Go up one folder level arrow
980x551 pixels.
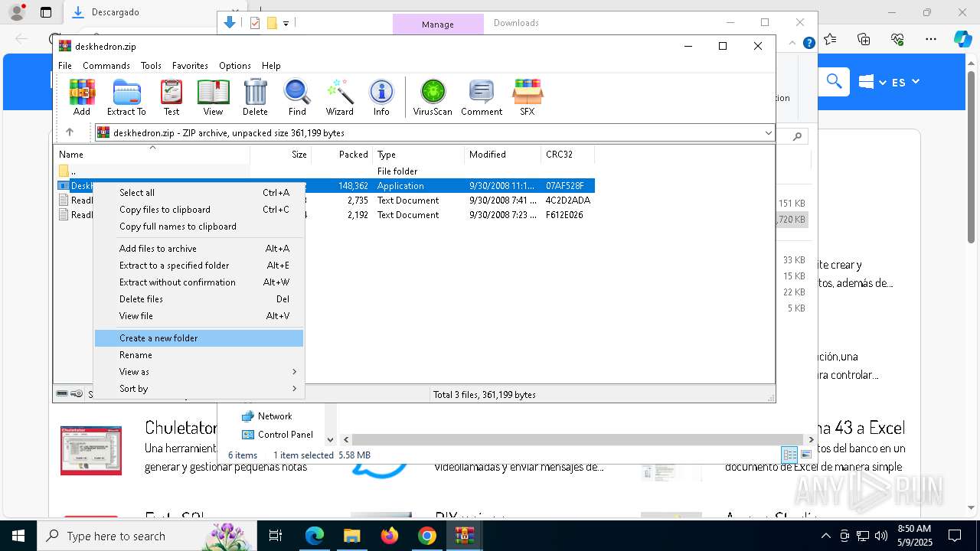pyautogui.click(x=69, y=132)
